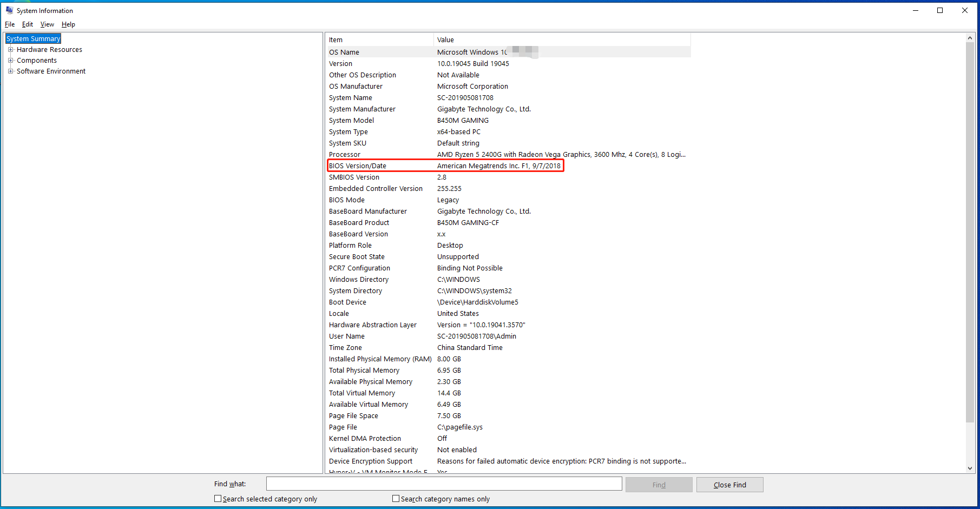Image resolution: width=980 pixels, height=509 pixels.
Task: Select the Components tree item
Action: (37, 60)
